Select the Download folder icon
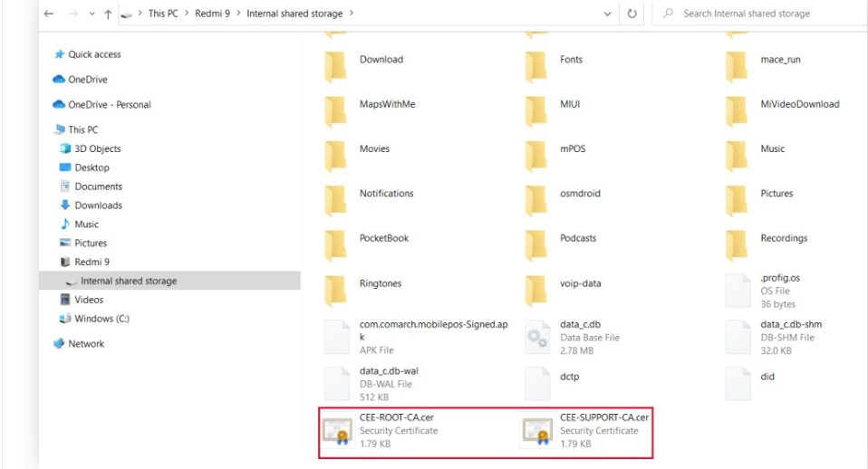This screenshot has height=469, width=868. click(335, 65)
